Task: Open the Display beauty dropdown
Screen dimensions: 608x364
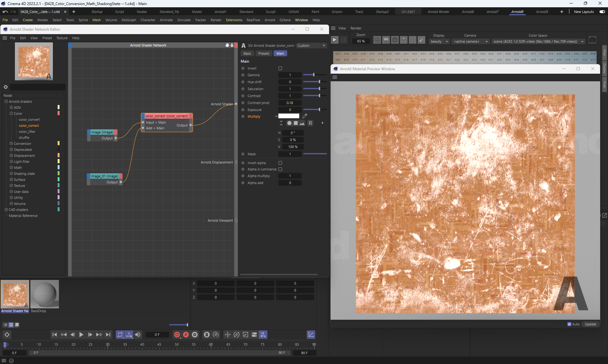Action: (440, 41)
